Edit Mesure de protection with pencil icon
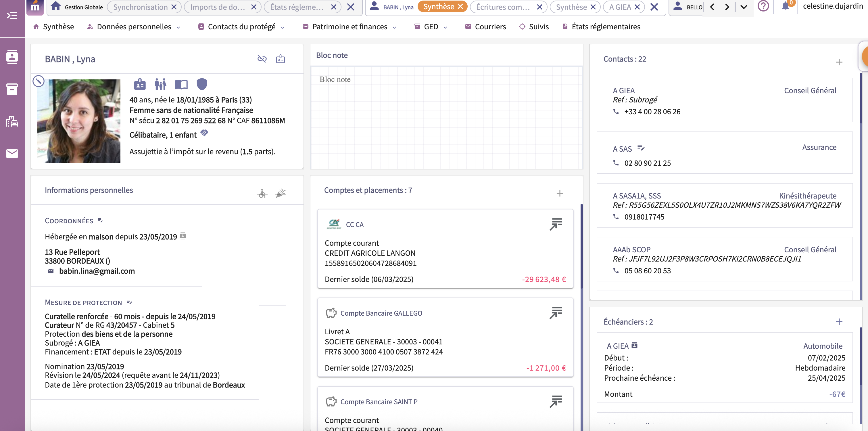 pyautogui.click(x=129, y=302)
